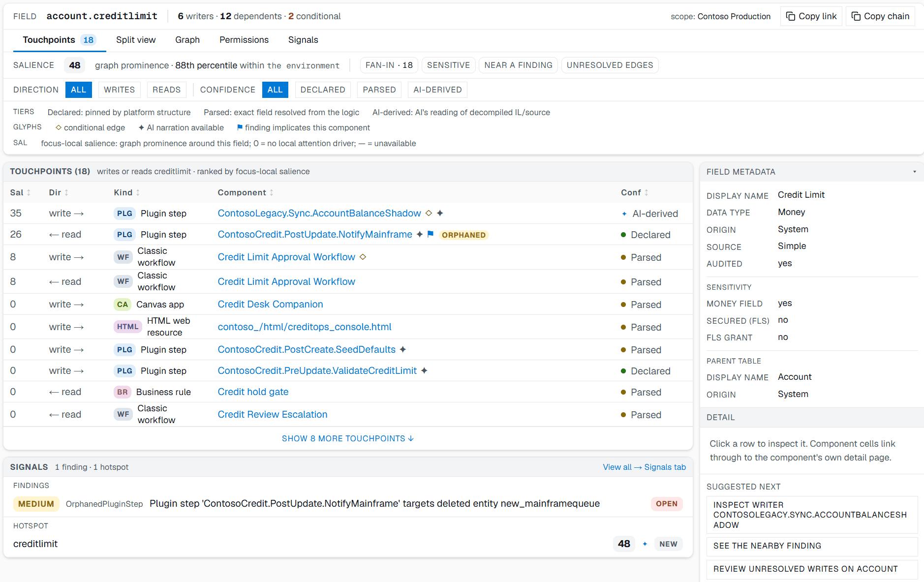This screenshot has height=582, width=924.
Task: Click the creditlimit hotspot name
Action: click(35, 544)
